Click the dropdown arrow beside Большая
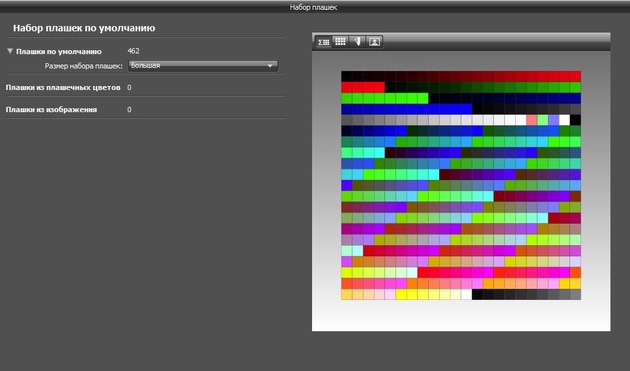The height and width of the screenshot is (371, 630). (x=270, y=66)
